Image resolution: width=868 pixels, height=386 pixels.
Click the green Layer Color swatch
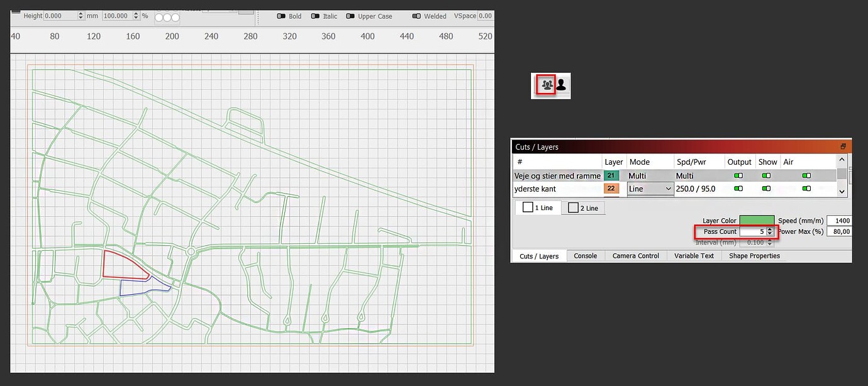coord(757,221)
